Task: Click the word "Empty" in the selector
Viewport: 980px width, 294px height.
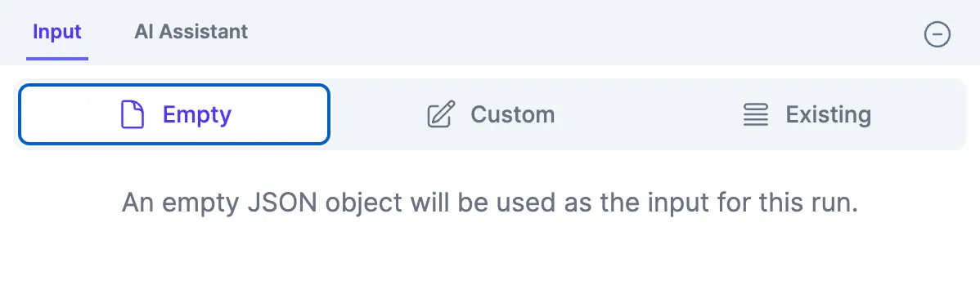Action: pyautogui.click(x=197, y=115)
